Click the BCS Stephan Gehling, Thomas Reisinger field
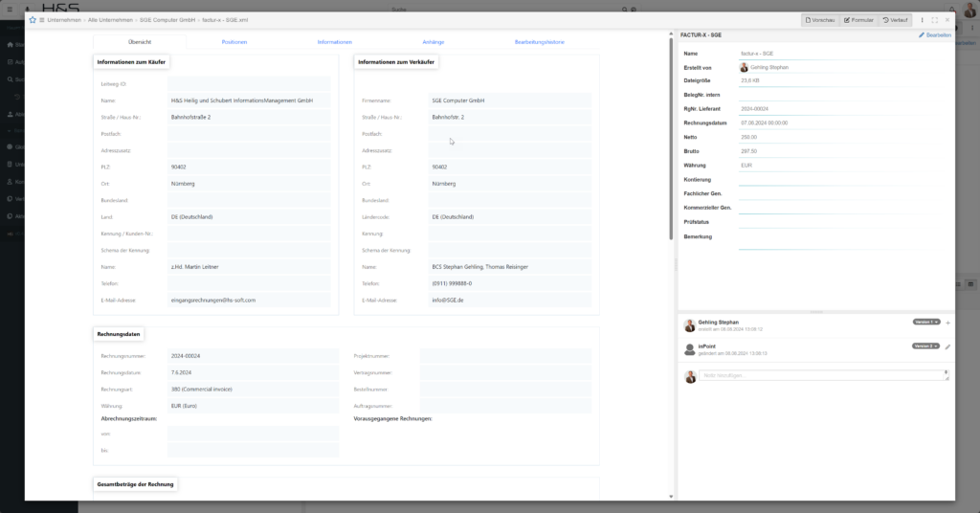Viewport: 980px width, 513px height. point(509,267)
